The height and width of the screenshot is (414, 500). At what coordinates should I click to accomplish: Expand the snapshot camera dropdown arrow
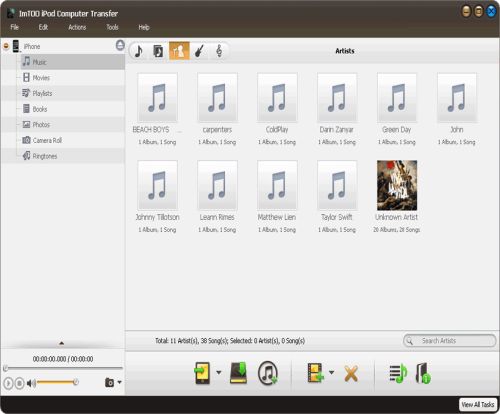click(119, 382)
